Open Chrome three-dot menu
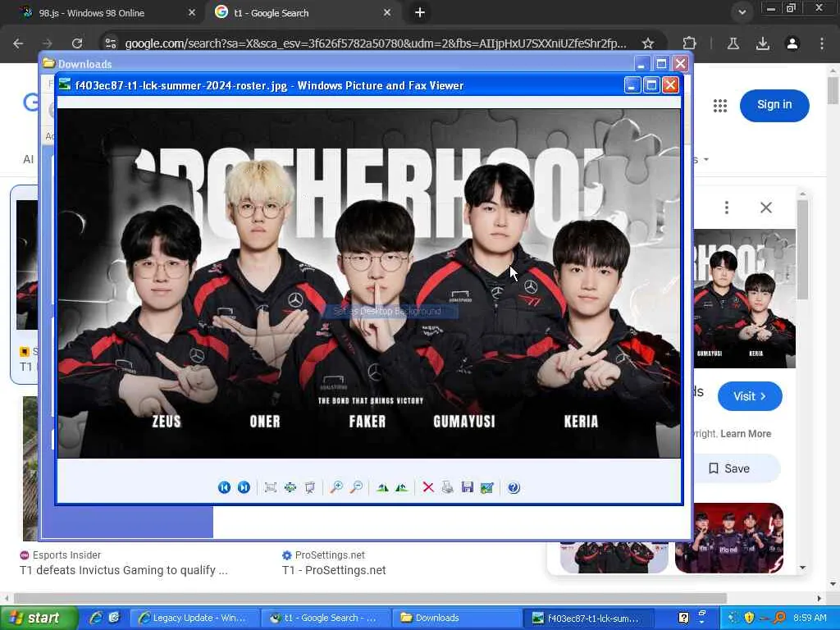The image size is (840, 630). pyautogui.click(x=822, y=43)
